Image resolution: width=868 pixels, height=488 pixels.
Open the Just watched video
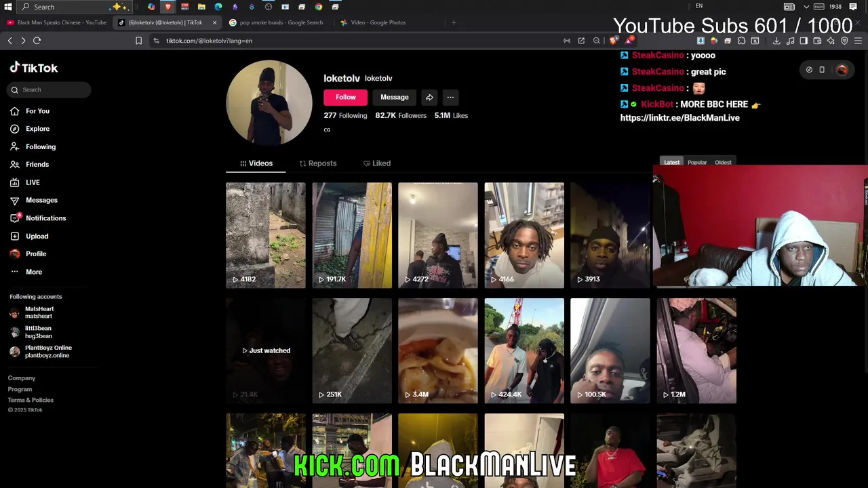266,350
